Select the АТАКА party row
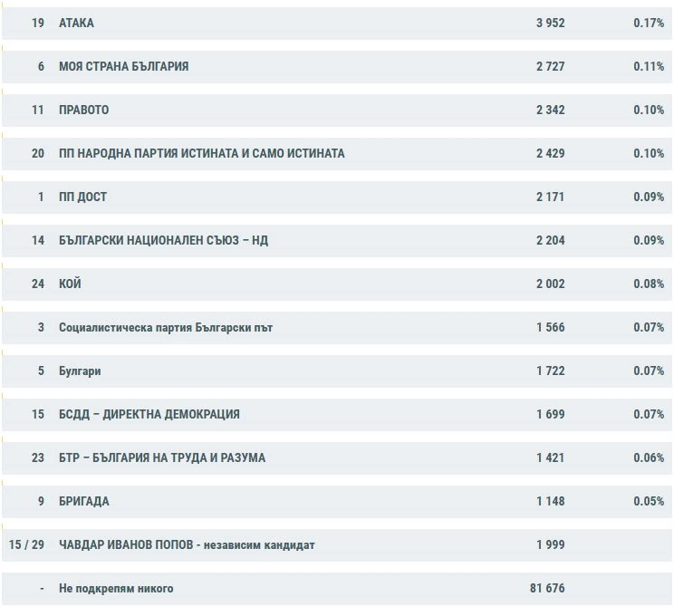Image resolution: width=674 pixels, height=616 pixels. pyautogui.click(x=337, y=24)
